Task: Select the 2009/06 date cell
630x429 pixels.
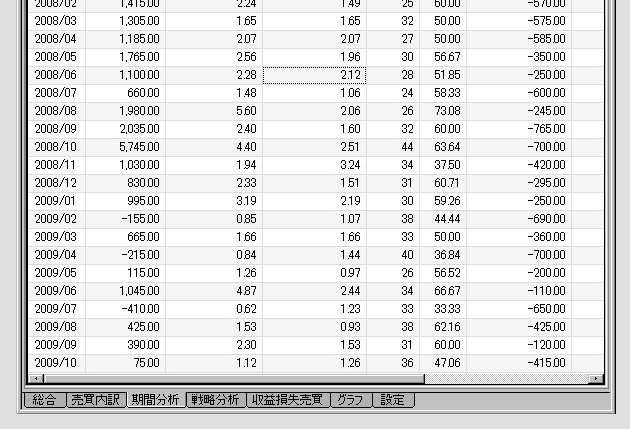Action: pos(57,290)
